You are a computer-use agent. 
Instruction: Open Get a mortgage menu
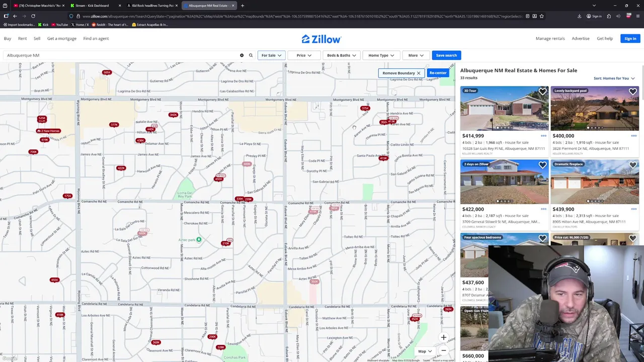[x=62, y=38]
